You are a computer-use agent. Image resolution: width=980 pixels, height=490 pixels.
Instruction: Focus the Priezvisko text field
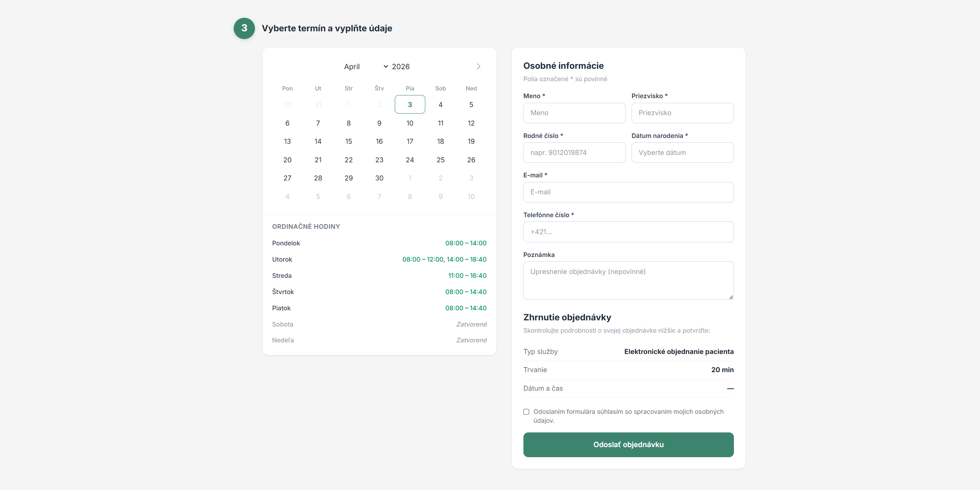(682, 113)
